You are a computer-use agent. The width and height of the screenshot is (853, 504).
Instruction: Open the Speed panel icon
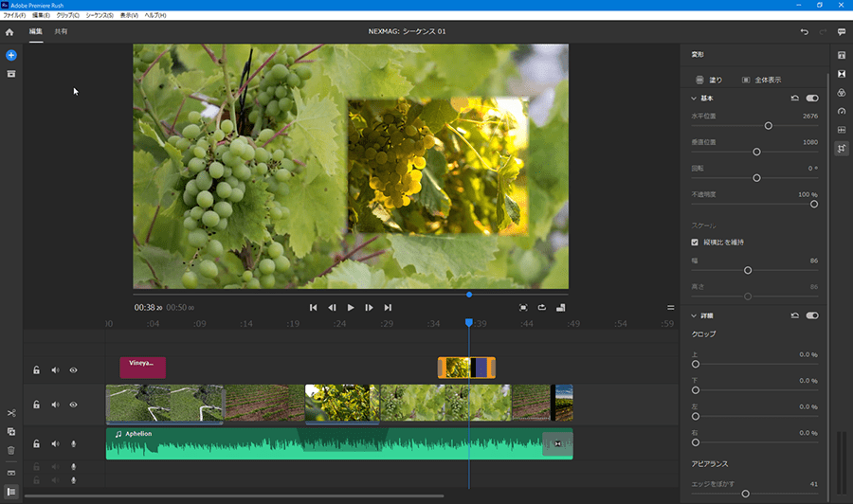pyautogui.click(x=841, y=111)
